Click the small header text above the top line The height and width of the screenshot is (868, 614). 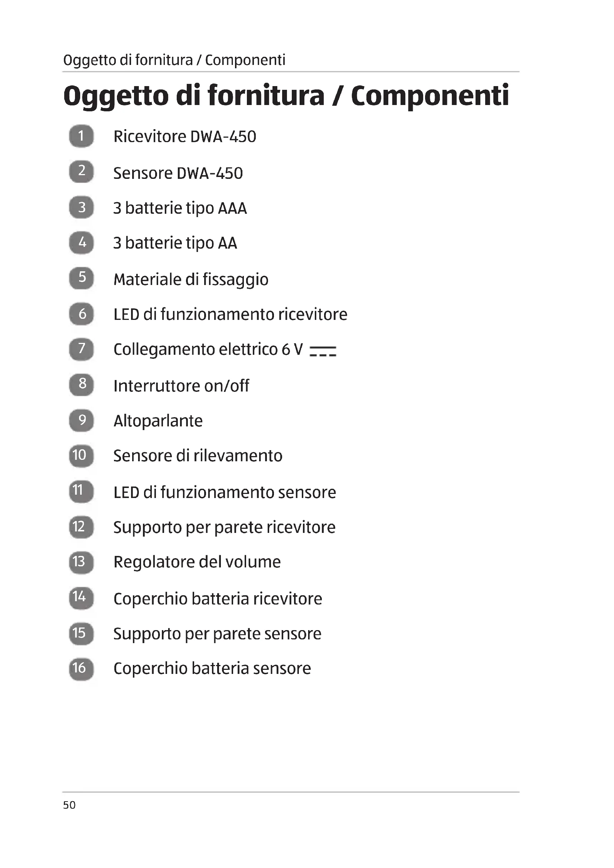[174, 60]
